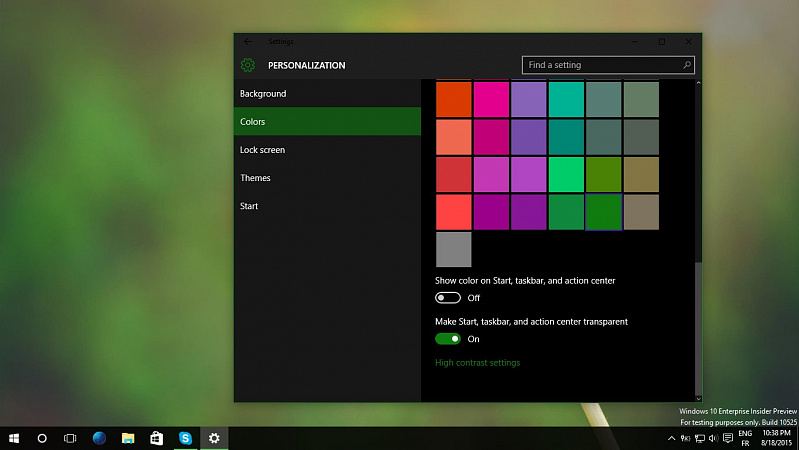The width and height of the screenshot is (799, 450).
Task: Click the Find a setting search box
Action: [608, 65]
